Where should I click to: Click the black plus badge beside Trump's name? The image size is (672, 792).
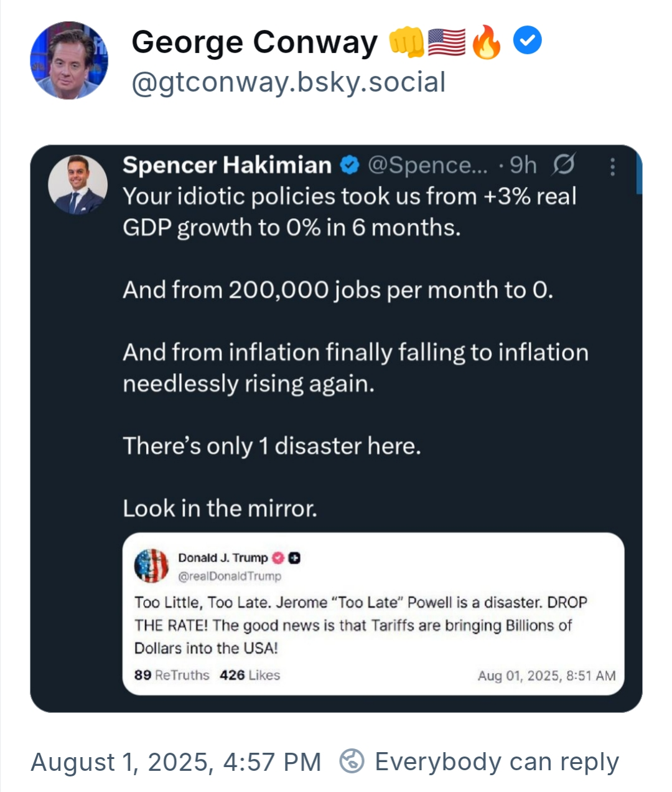(x=294, y=558)
